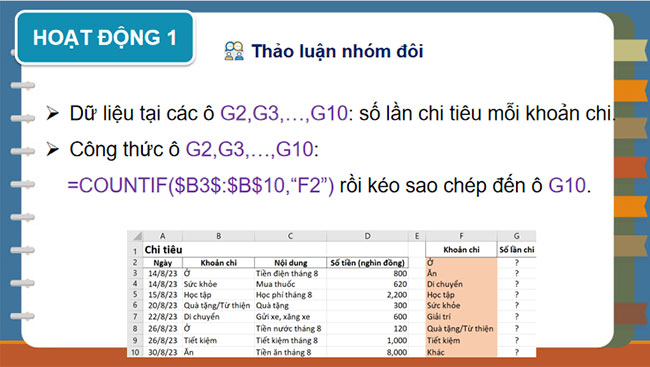This screenshot has width=650, height=367.
Task: Select column G header in spreadsheet
Action: [x=517, y=236]
